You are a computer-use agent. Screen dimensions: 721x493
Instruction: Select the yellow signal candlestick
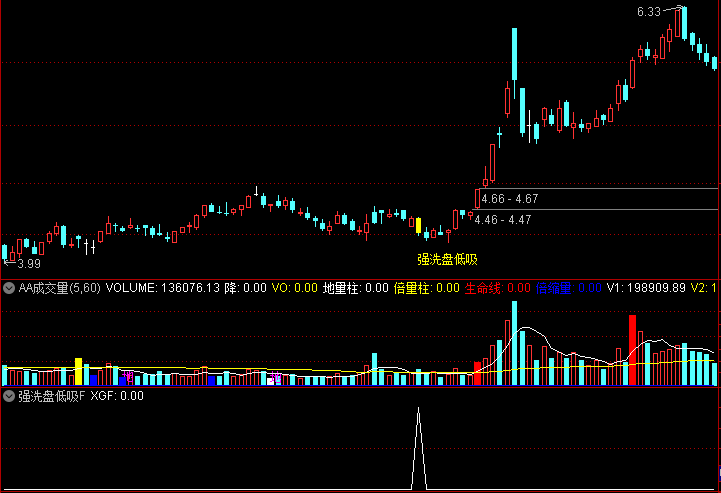click(418, 225)
